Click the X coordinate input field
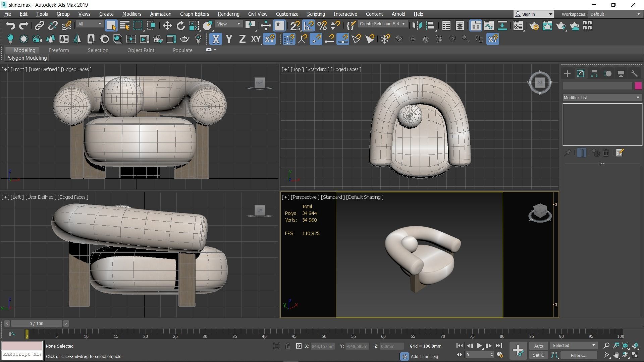This screenshot has width=644, height=362. pyautogui.click(x=323, y=346)
